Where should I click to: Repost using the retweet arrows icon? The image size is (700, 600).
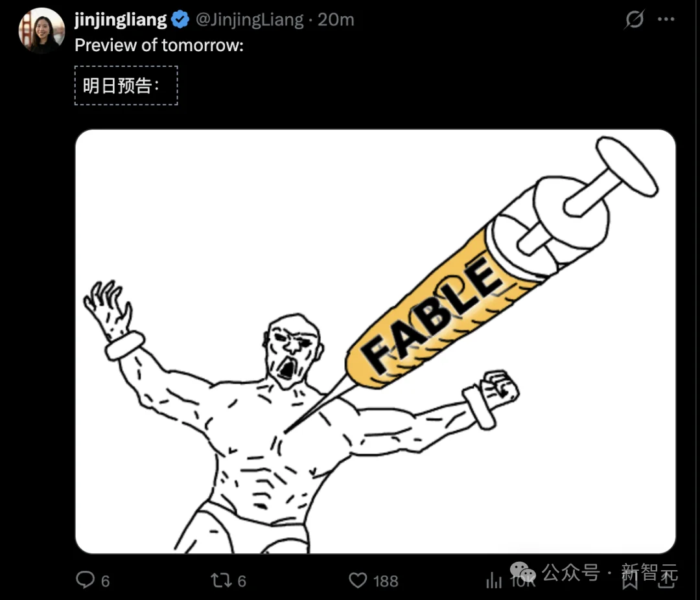pos(221,580)
